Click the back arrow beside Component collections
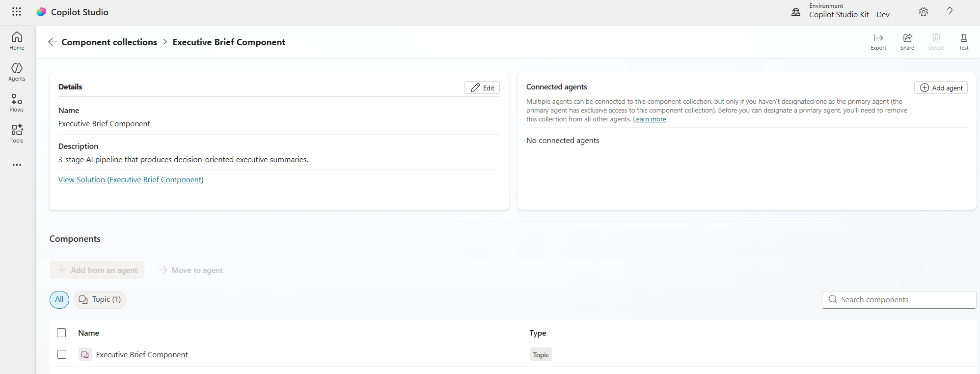The image size is (980, 374). tap(53, 42)
